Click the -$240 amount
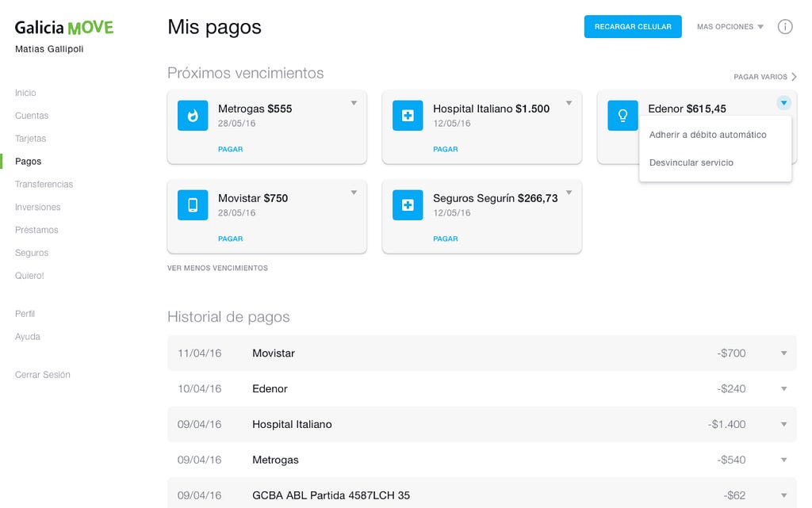Viewport: 812px width, 508px height. pos(731,388)
